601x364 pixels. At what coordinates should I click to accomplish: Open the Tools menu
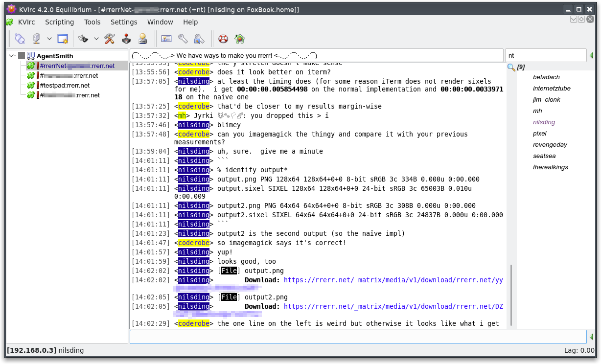point(92,22)
